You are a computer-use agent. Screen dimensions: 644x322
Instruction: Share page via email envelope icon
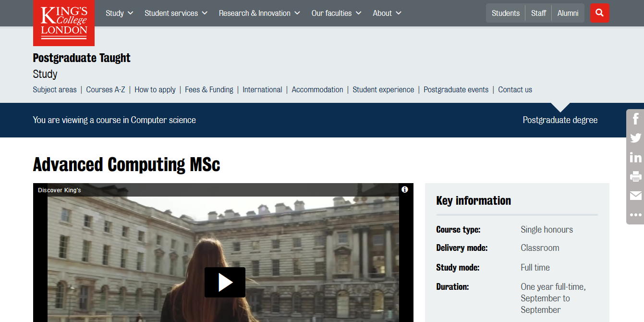pyautogui.click(x=635, y=196)
